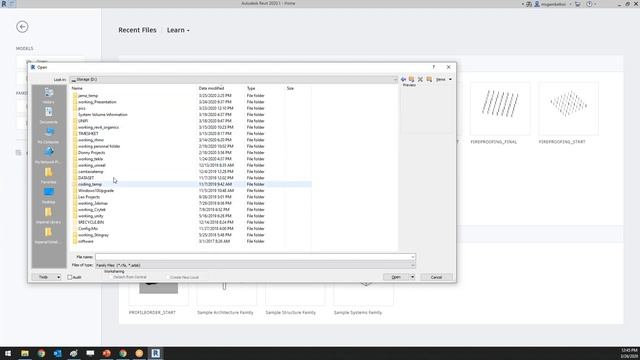Select the working_Crytek folder
640x360 pixels.
92,210
